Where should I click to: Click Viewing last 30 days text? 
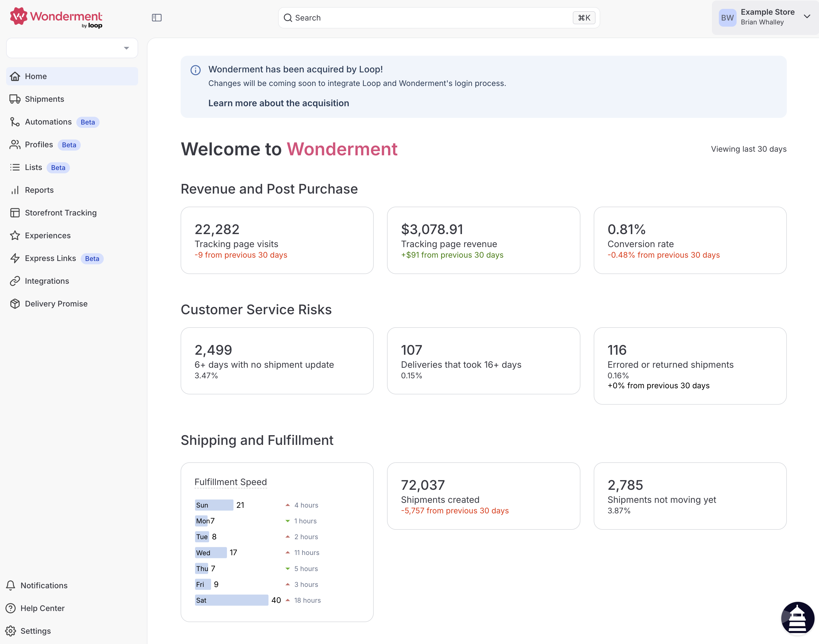click(749, 149)
